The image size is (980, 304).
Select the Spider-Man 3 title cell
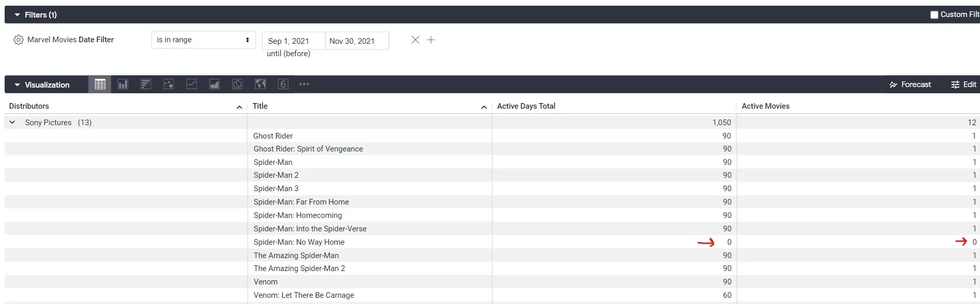coord(276,189)
